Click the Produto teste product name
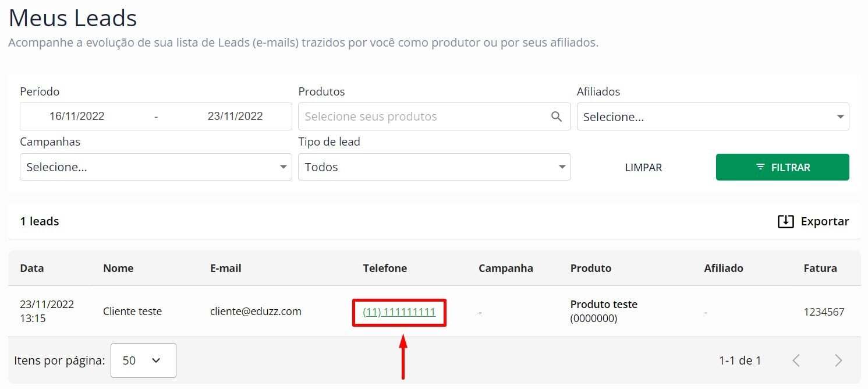 [604, 305]
